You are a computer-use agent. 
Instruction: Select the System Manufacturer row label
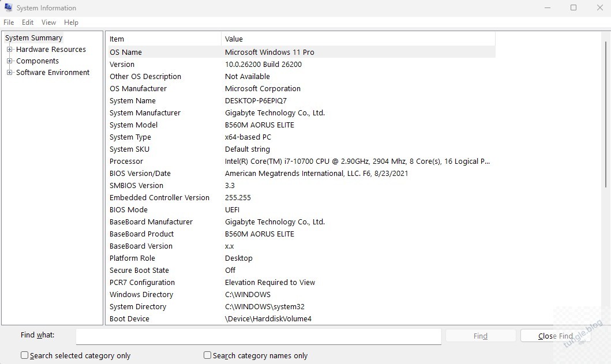145,112
